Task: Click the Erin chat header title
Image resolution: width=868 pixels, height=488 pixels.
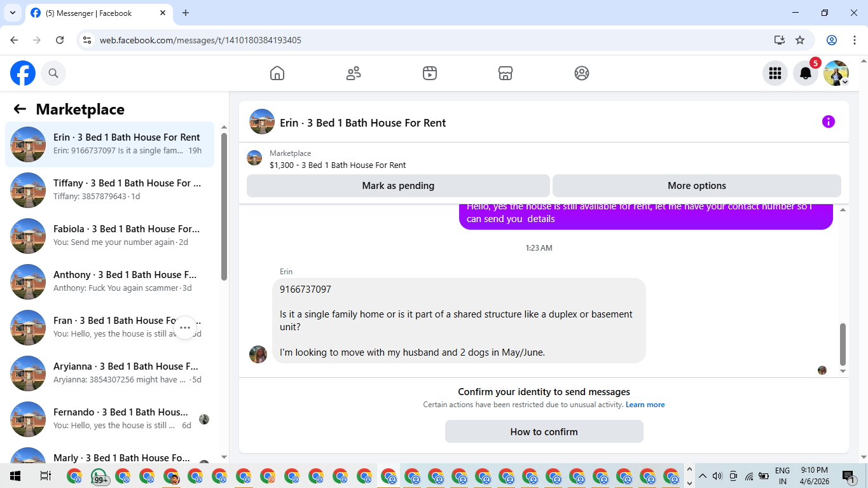Action: point(363,123)
